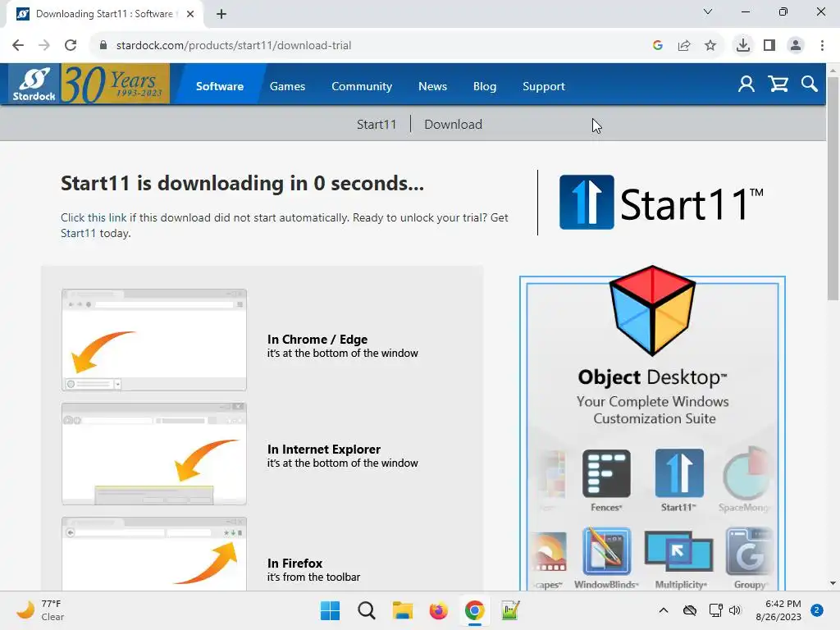The width and height of the screenshot is (840, 630).
Task: Click the share page icon
Action: click(684, 46)
